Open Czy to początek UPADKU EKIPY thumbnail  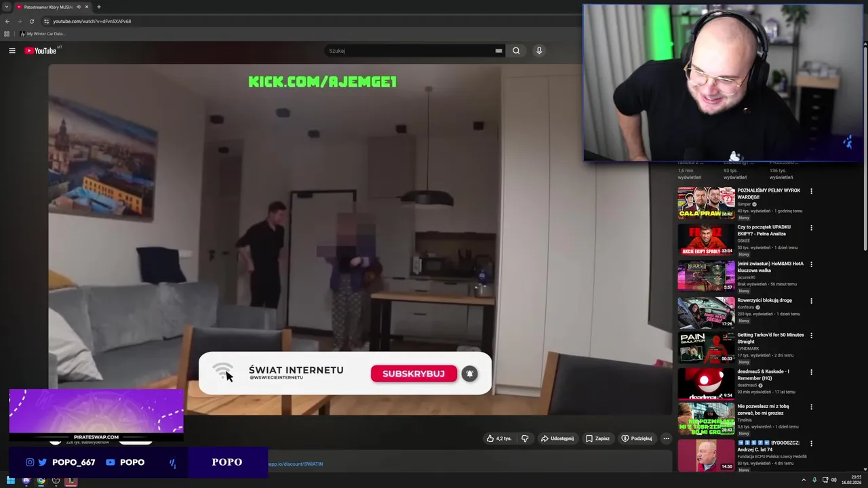[706, 239]
